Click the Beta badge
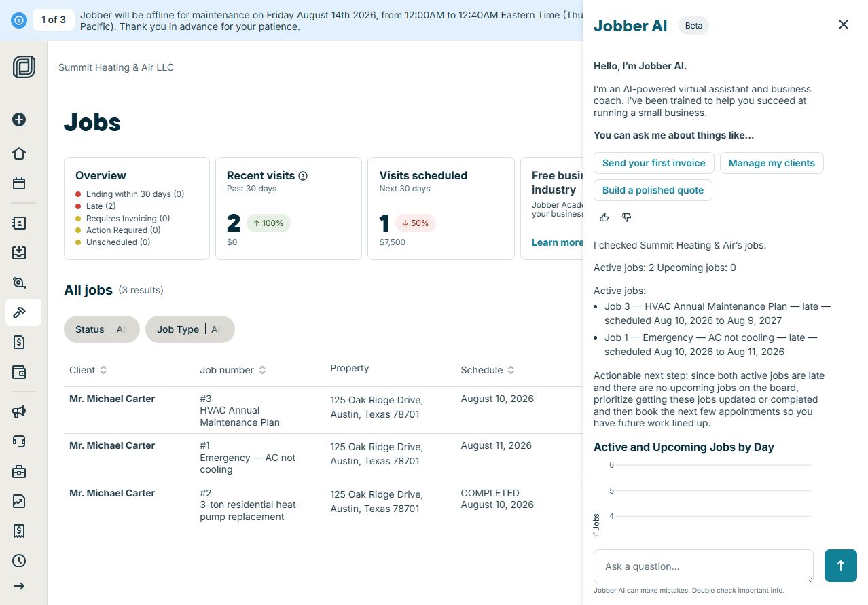This screenshot has width=868, height=605. [693, 26]
